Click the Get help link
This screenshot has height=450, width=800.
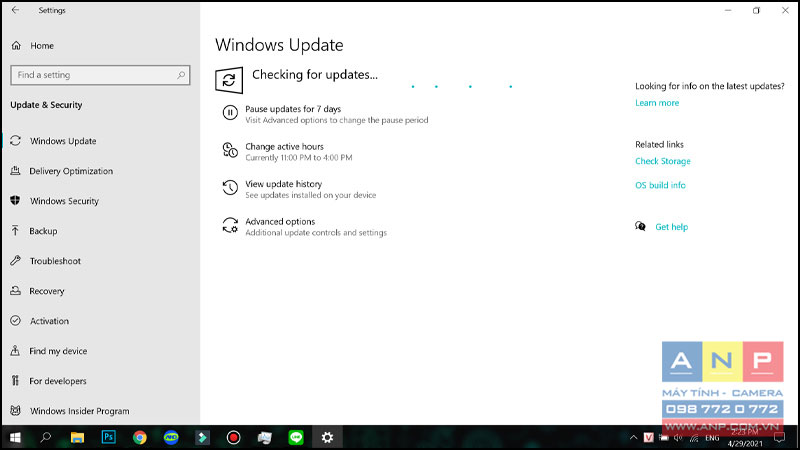[671, 227]
